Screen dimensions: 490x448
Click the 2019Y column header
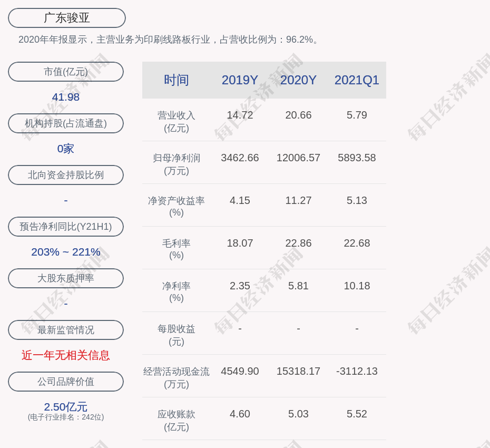pyautogui.click(x=240, y=80)
